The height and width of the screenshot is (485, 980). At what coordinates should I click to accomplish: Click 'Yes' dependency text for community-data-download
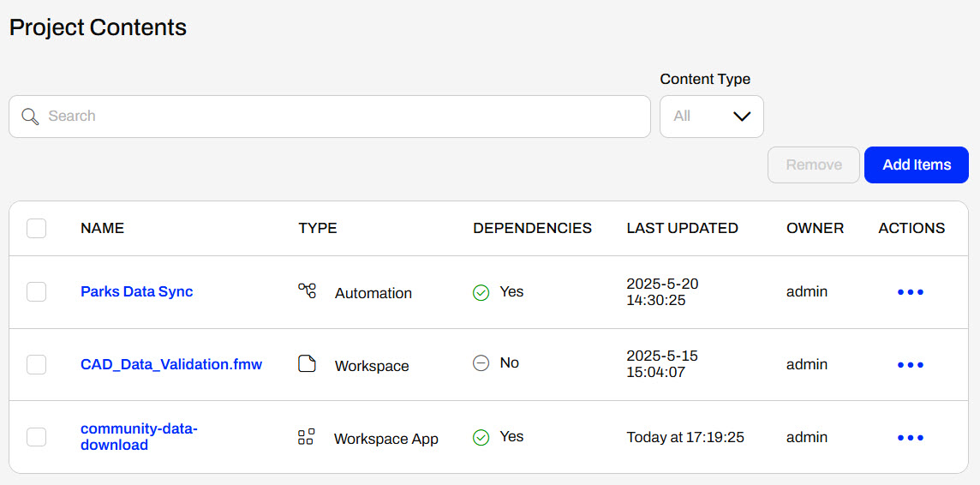coord(511,436)
